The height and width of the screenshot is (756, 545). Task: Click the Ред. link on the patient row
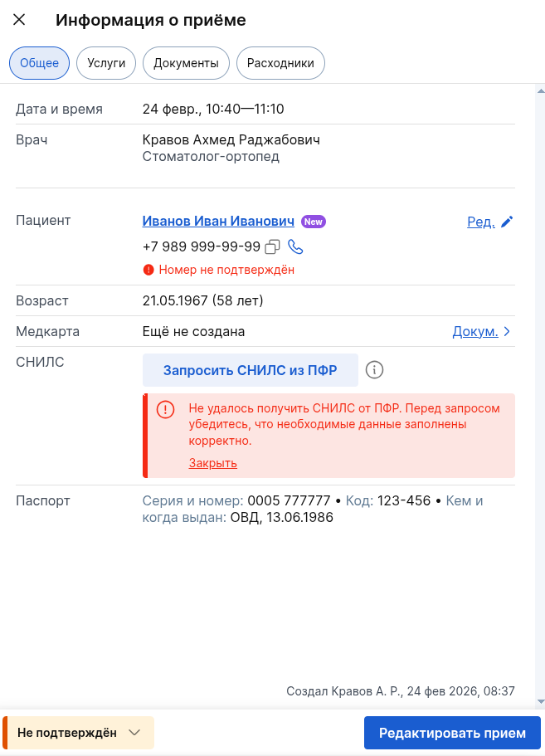[479, 222]
